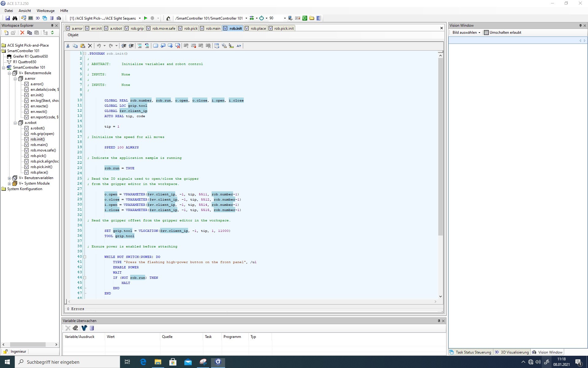588x368 pixels.
Task: Open the Werkzeuge menu
Action: [45, 10]
